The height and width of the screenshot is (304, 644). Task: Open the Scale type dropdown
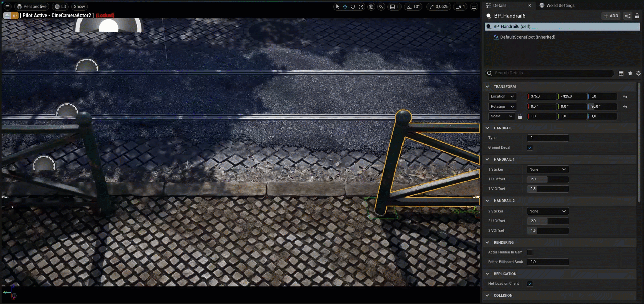(x=501, y=116)
